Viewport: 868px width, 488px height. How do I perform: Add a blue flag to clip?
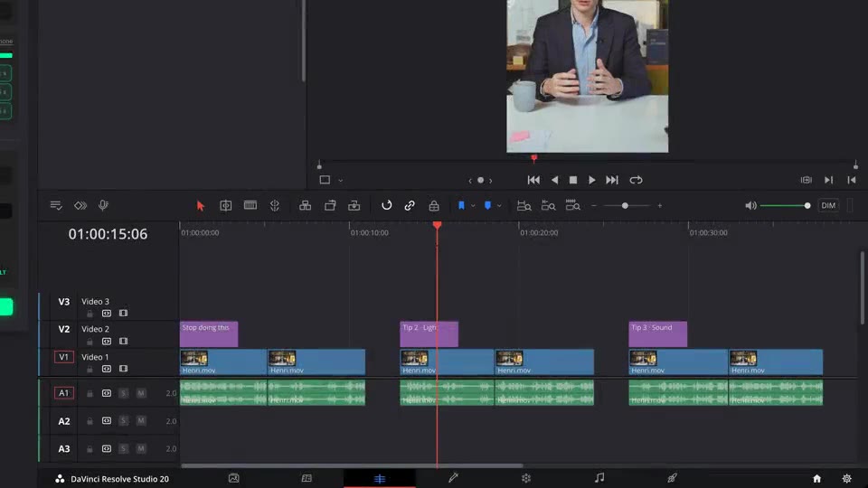coord(461,205)
